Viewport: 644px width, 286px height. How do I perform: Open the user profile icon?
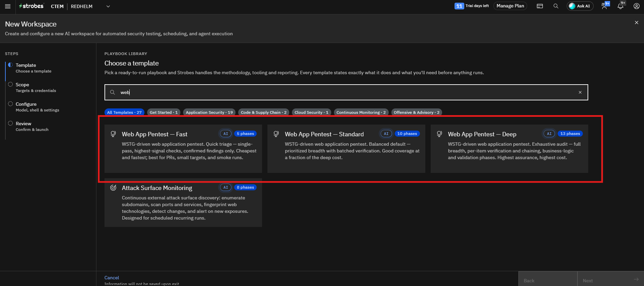(636, 6)
